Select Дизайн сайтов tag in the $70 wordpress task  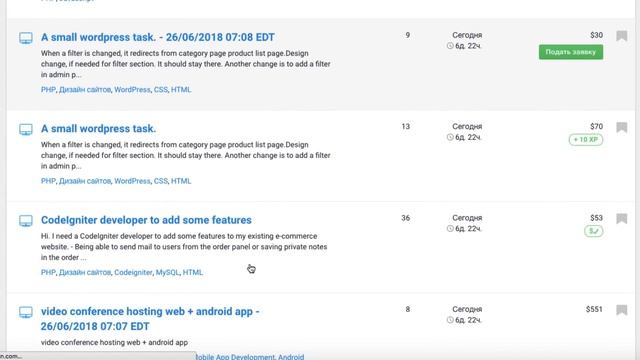coord(85,181)
